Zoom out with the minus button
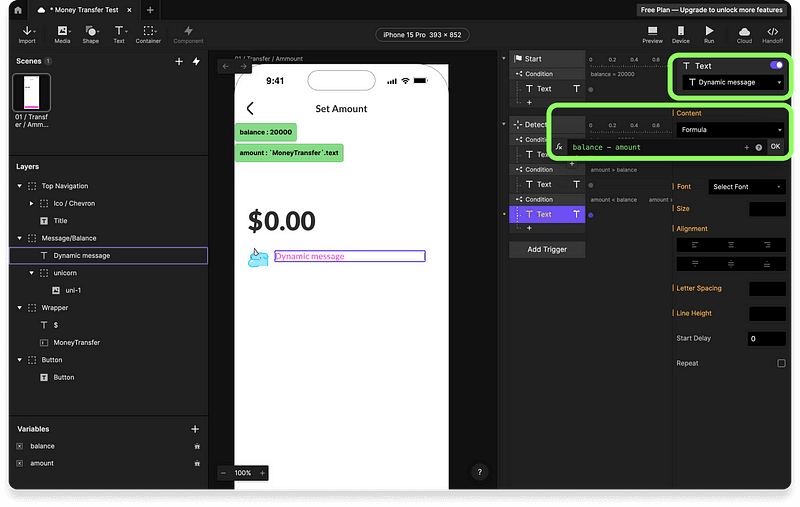The image size is (800, 507). tap(223, 473)
